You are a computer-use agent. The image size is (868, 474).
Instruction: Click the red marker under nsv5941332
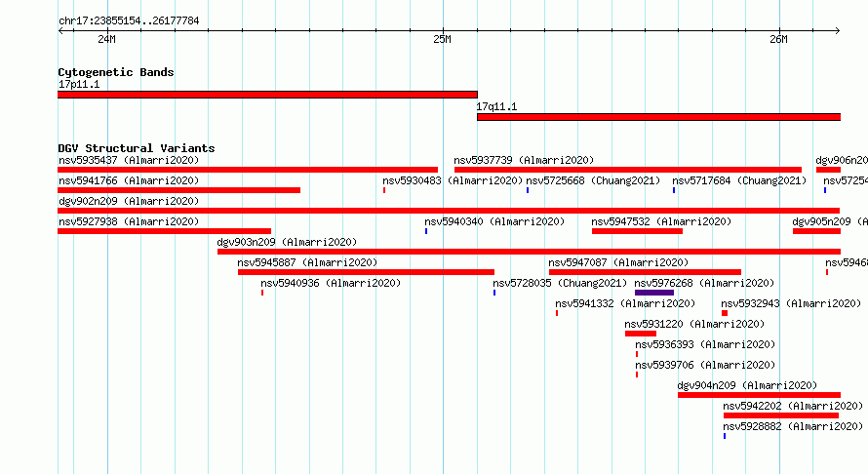[557, 313]
